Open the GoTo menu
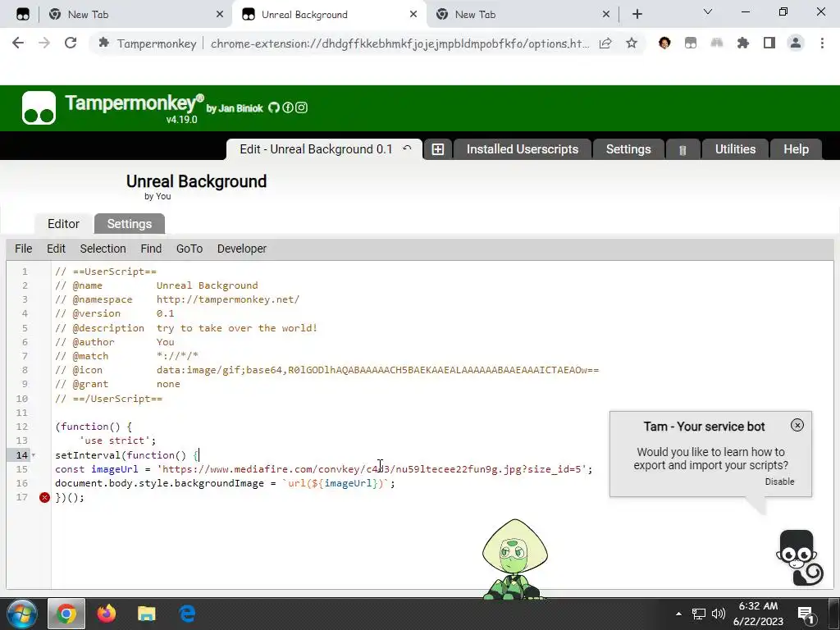 [x=189, y=249]
